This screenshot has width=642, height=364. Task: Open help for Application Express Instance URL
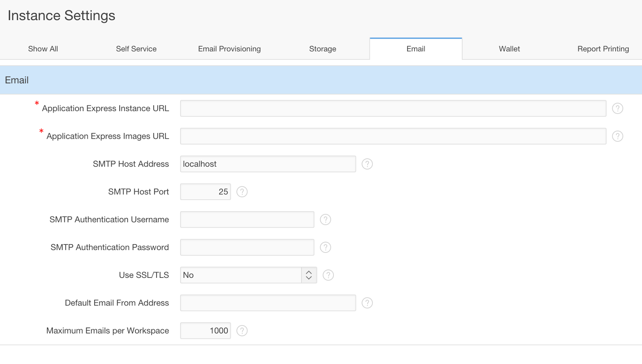[x=617, y=108]
